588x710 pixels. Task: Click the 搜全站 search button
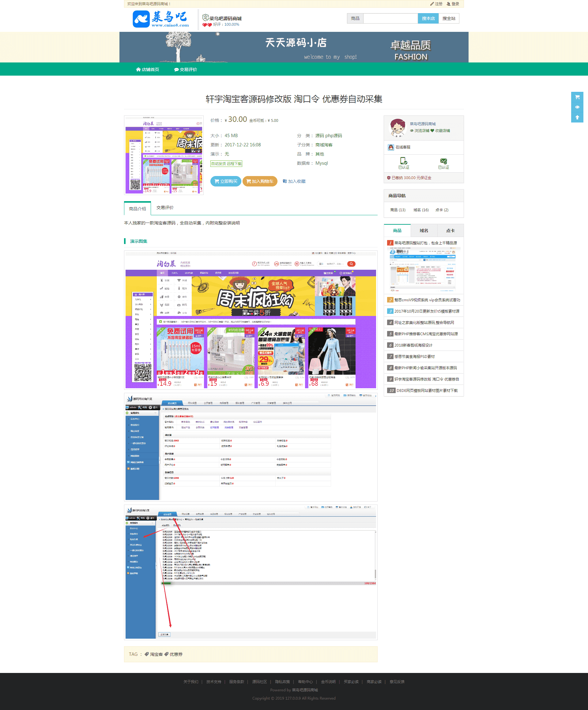[x=449, y=19]
